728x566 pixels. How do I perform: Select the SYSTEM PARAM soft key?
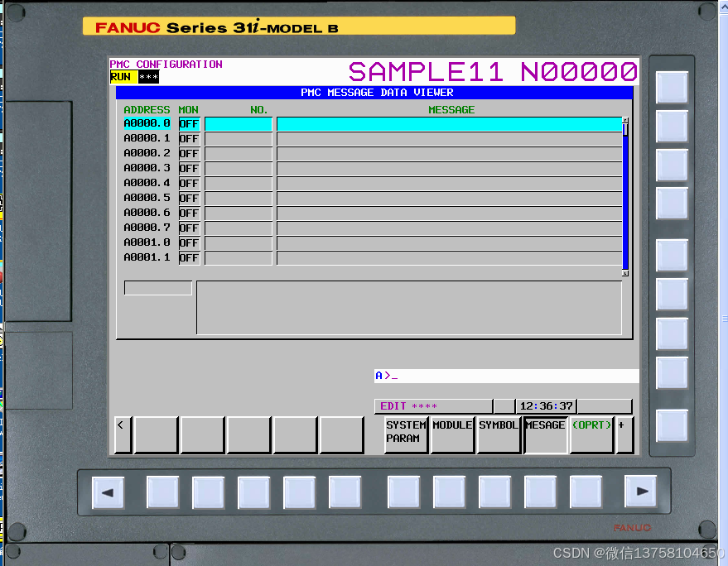pos(406,434)
